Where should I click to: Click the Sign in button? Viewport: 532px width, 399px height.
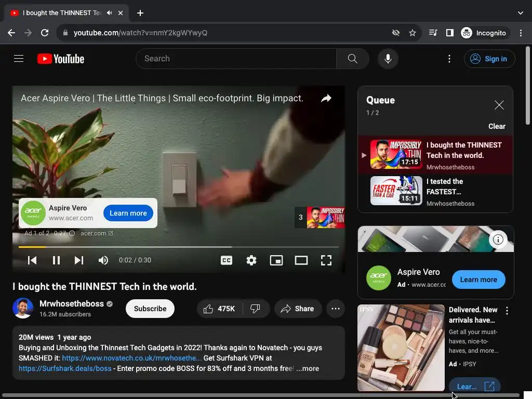coord(489,59)
